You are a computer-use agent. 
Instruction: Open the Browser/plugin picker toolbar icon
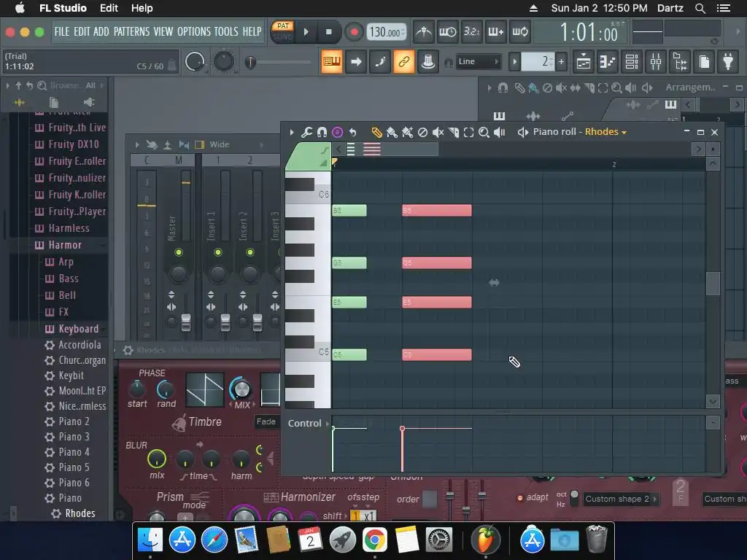point(680,61)
